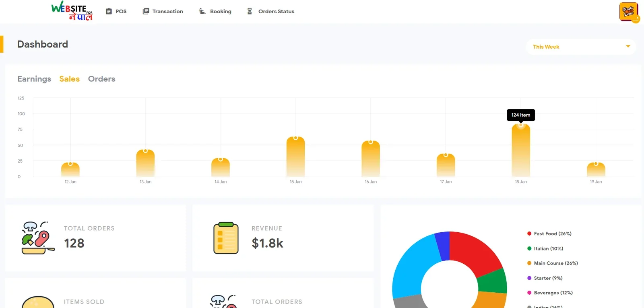Toggle Fast Food (26%) legend entry
The height and width of the screenshot is (308, 644).
[549, 234]
